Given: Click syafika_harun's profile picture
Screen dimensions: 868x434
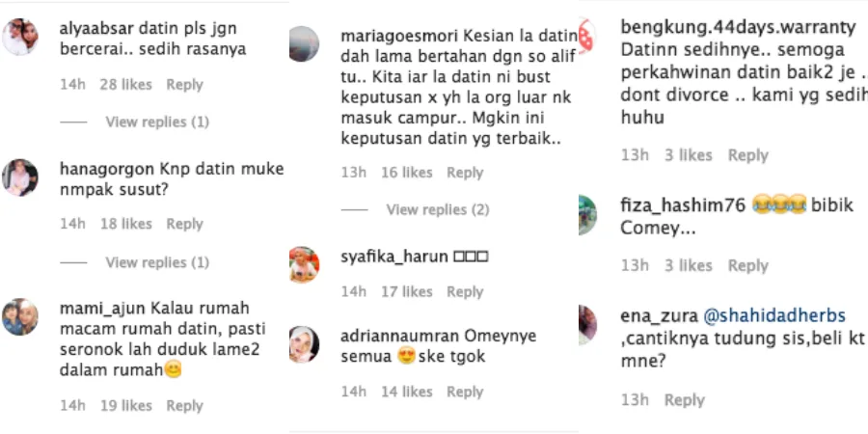Looking at the screenshot, I should [x=304, y=264].
